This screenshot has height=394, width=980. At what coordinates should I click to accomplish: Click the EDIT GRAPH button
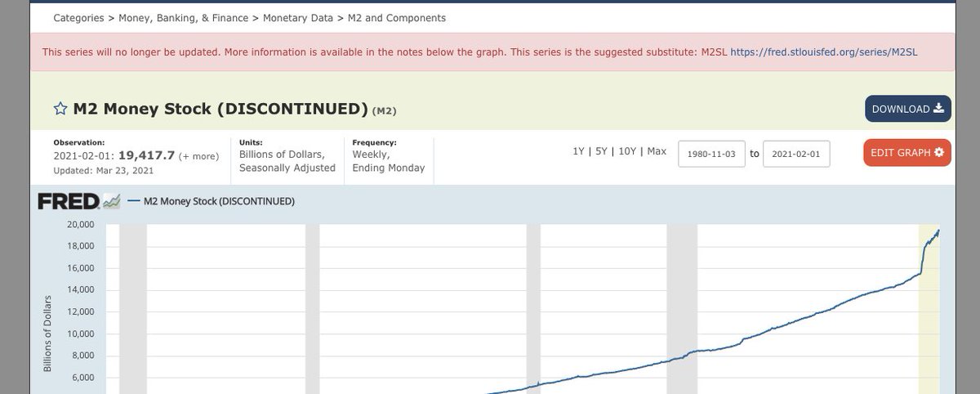tap(907, 153)
